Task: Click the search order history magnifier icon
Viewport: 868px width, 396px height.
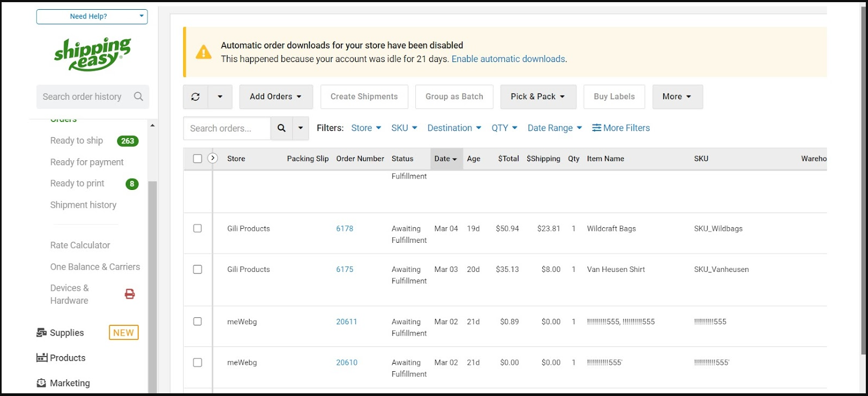Action: point(138,97)
